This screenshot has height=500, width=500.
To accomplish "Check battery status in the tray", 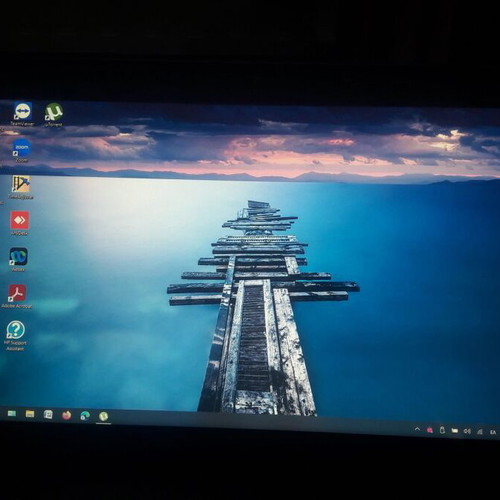I will (x=442, y=430).
